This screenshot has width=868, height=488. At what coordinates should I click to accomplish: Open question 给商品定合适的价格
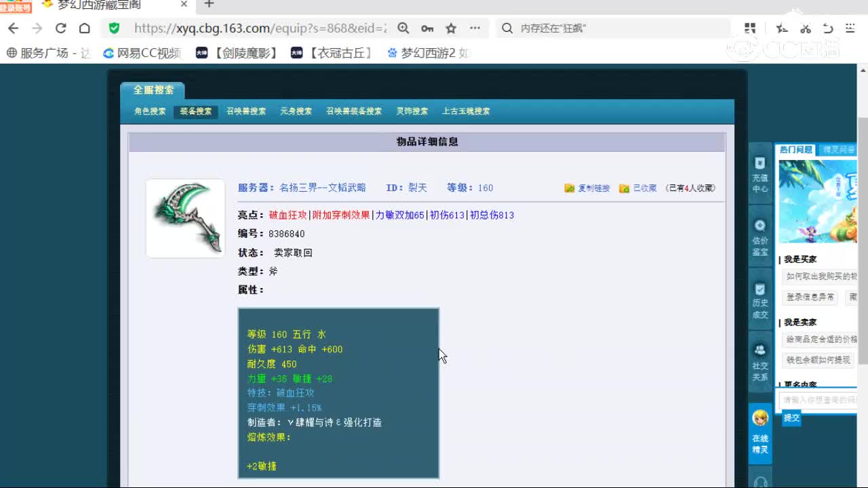[821, 339]
